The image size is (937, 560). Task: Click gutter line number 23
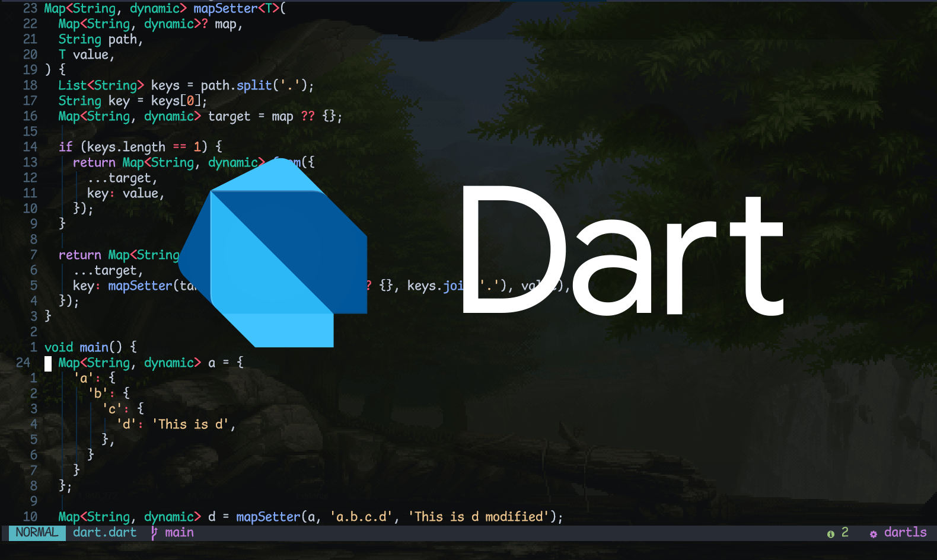pyautogui.click(x=30, y=9)
